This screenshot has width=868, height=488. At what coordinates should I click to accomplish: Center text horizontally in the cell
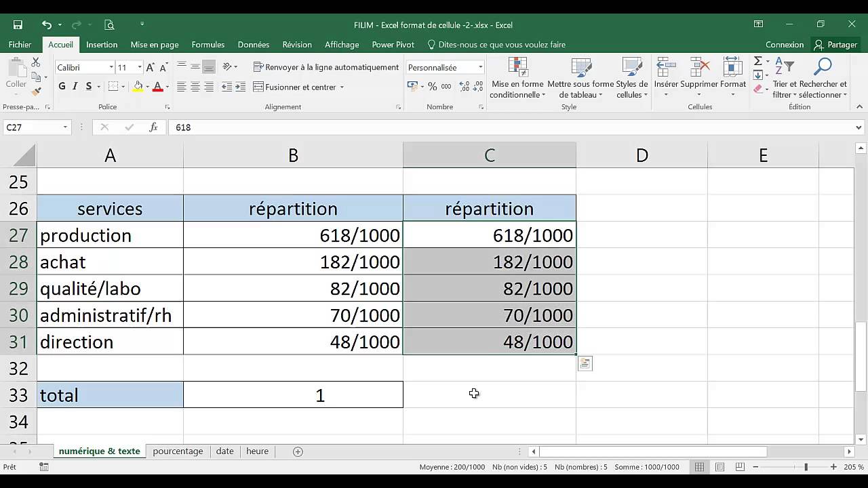coord(195,87)
